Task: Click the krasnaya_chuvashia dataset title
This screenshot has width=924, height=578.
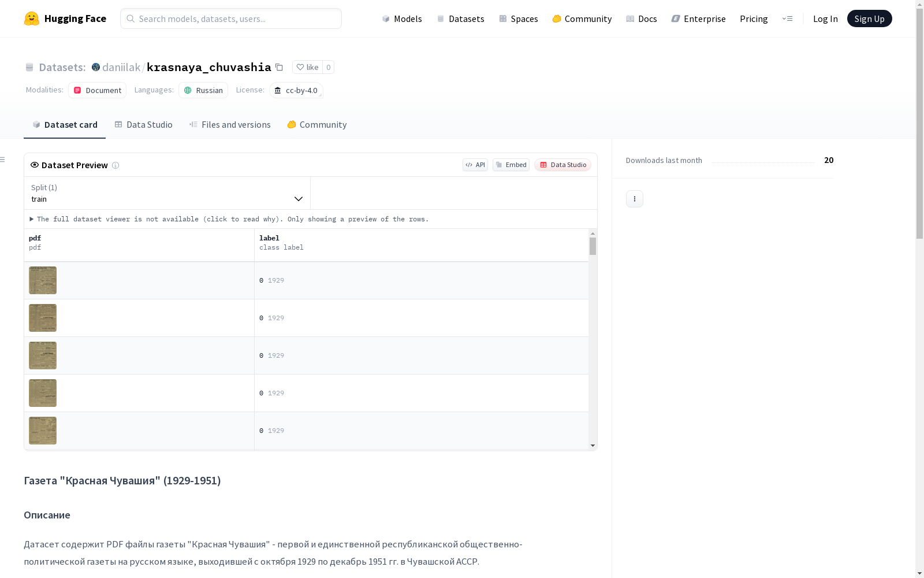Action: click(209, 67)
